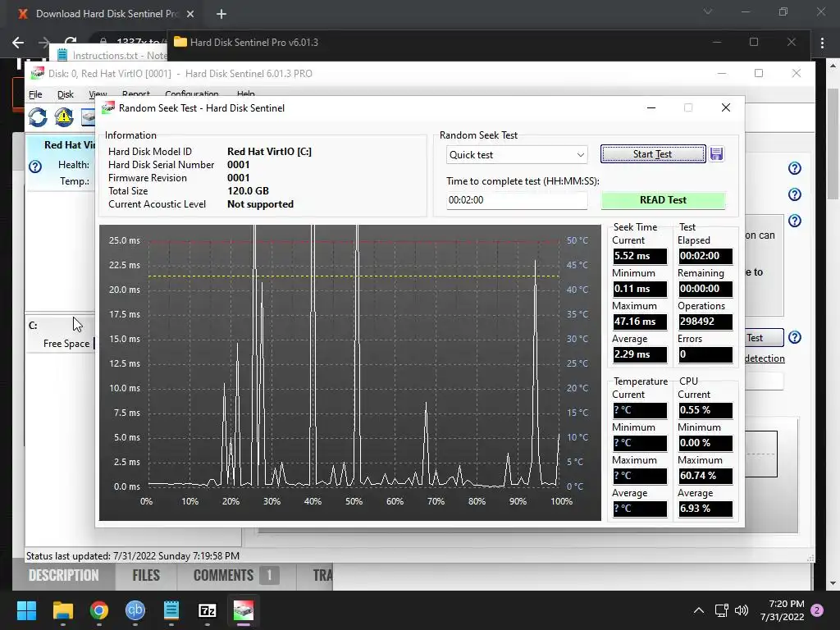
Task: Open the browser tab list chevron
Action: (708, 11)
